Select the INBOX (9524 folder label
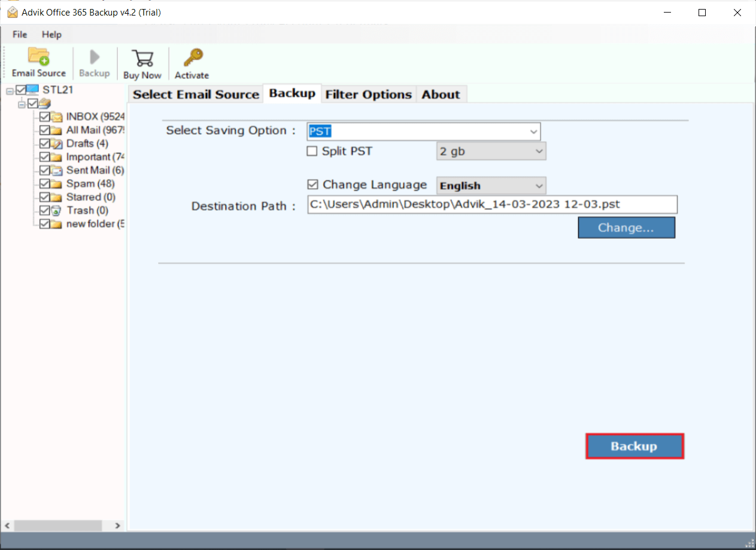Screen dimensions: 756x550 (95, 117)
